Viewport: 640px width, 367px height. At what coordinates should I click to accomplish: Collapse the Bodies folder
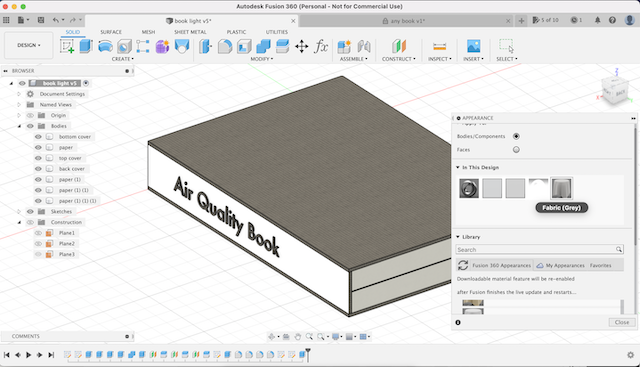click(19, 126)
